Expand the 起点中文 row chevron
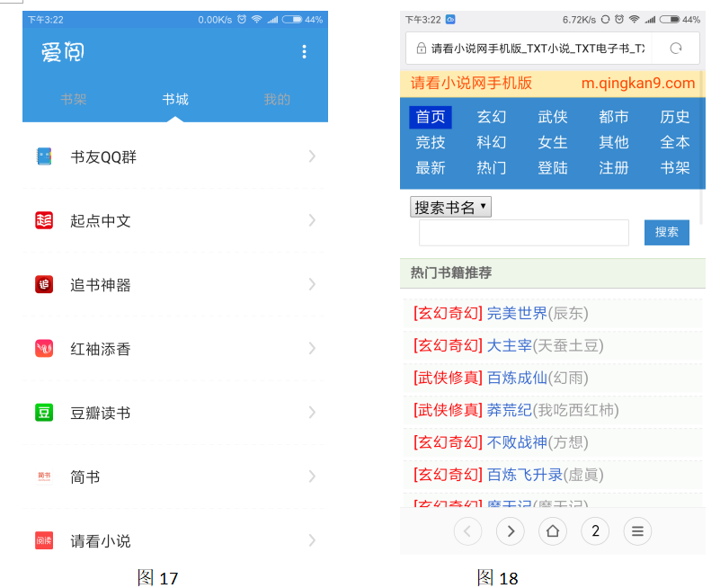Screen dimensions: 720x588 [312, 220]
